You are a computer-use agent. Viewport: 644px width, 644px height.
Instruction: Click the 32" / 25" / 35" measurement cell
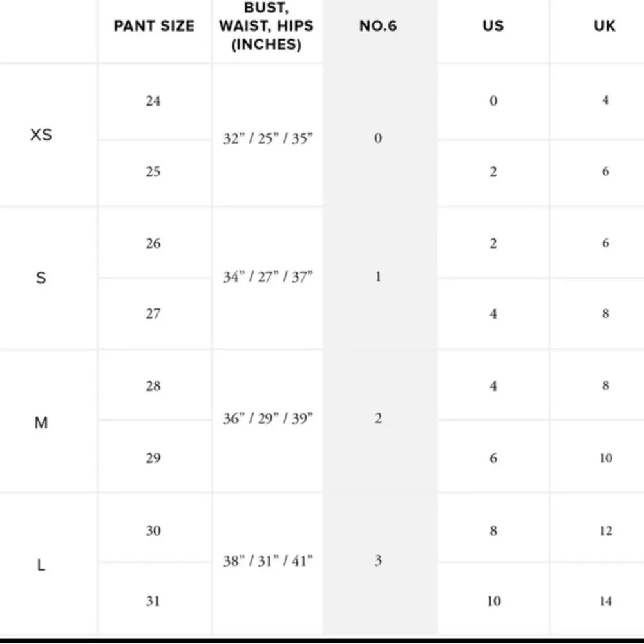tap(268, 138)
